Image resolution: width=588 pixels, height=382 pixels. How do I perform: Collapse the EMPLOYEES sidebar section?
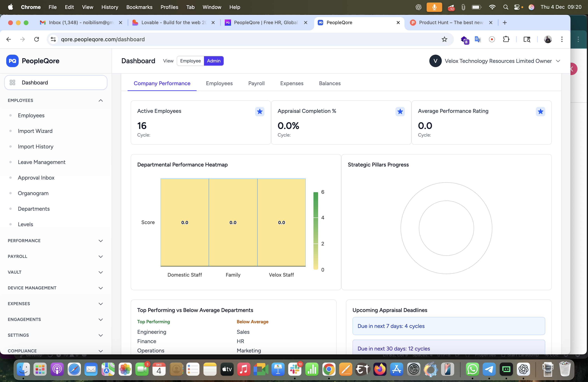[101, 100]
